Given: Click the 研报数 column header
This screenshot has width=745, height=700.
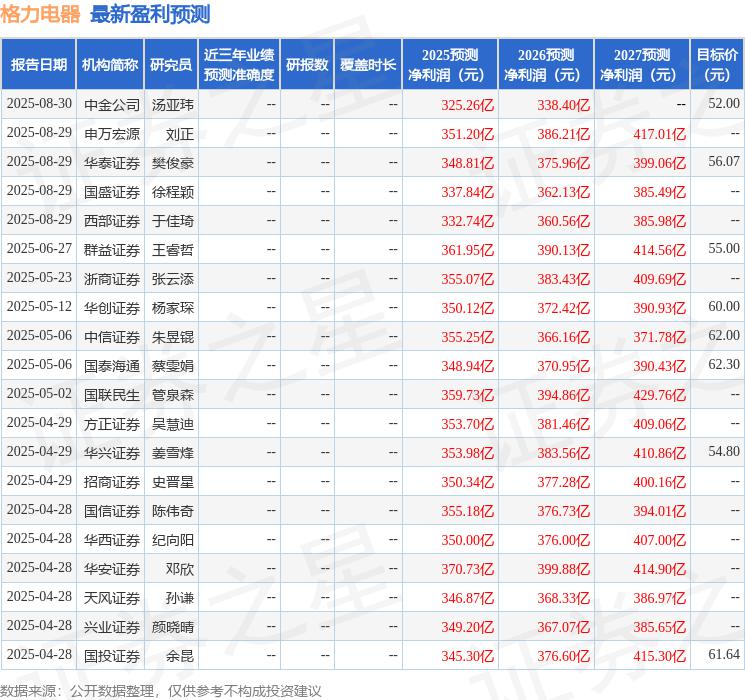Looking at the screenshot, I should (x=307, y=64).
